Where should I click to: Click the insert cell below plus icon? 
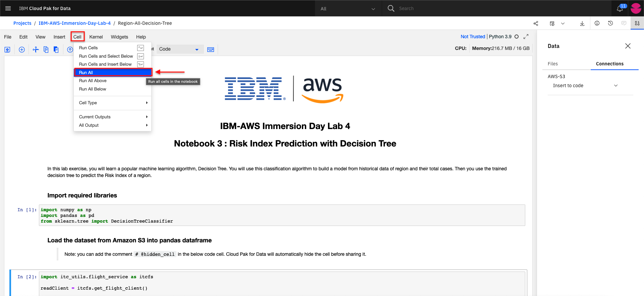[x=22, y=50]
